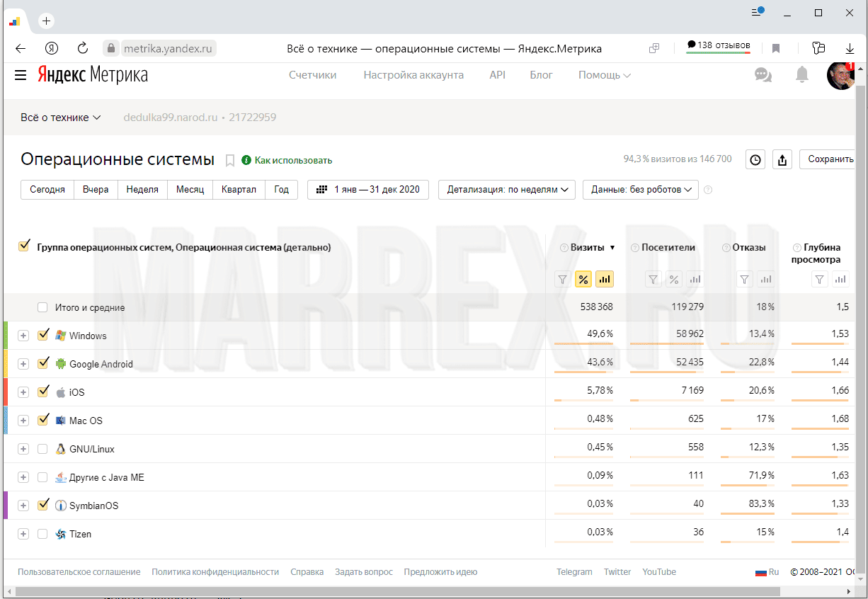The height and width of the screenshot is (599, 868).
Task: Open the Всё о технике counter dropdown
Action: coord(61,118)
